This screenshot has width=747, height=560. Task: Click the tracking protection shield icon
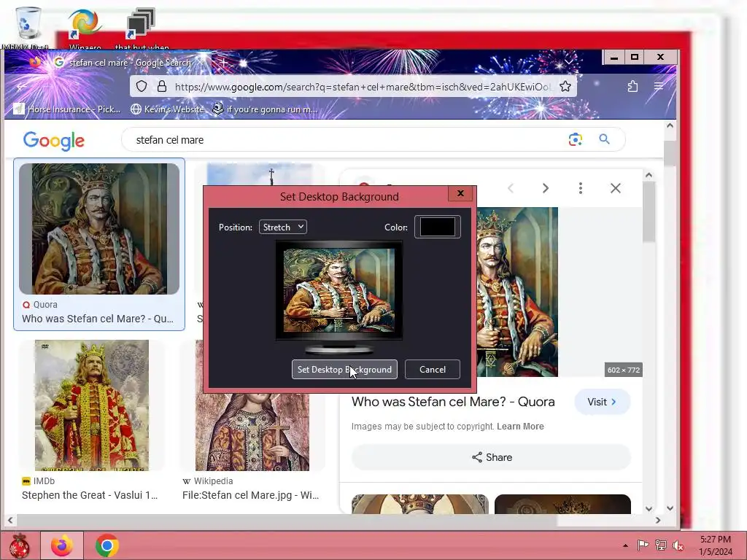pos(142,86)
